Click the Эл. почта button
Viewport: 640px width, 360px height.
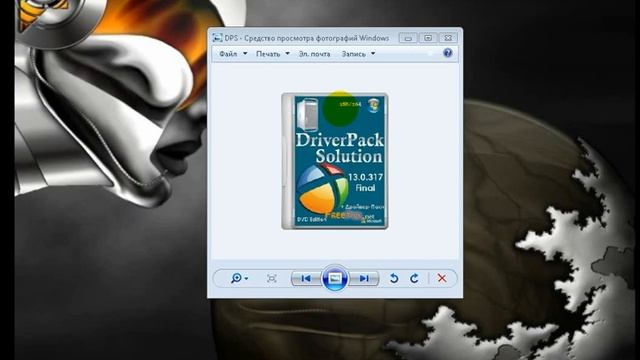pyautogui.click(x=314, y=54)
